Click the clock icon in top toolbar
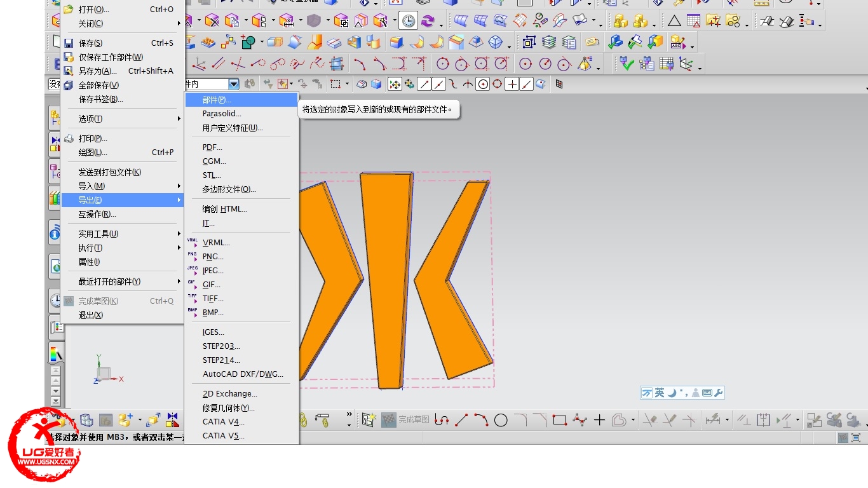 point(408,21)
